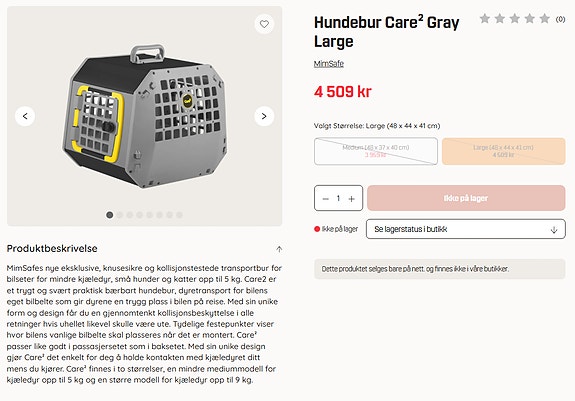This screenshot has height=401, width=575.
Task: Show next product image with right arrow
Action: click(x=264, y=116)
